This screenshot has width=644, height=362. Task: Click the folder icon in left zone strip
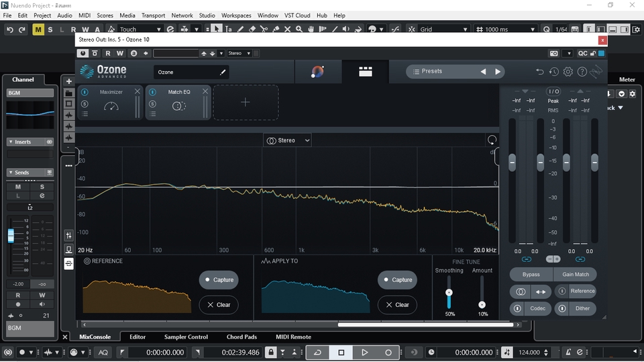(69, 93)
